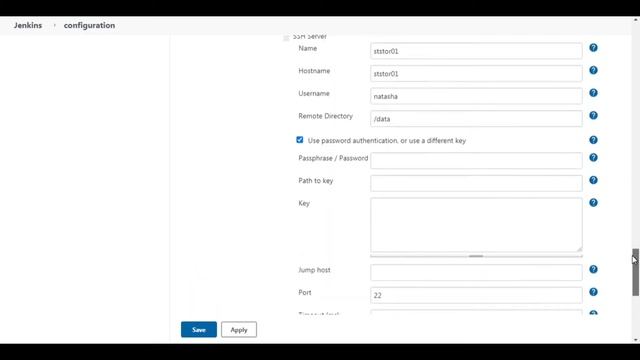Click the Path to key label

[x=316, y=181]
